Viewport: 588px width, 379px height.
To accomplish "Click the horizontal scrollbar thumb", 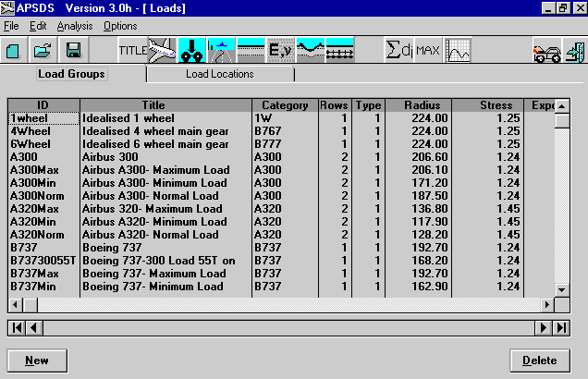I will 31,305.
